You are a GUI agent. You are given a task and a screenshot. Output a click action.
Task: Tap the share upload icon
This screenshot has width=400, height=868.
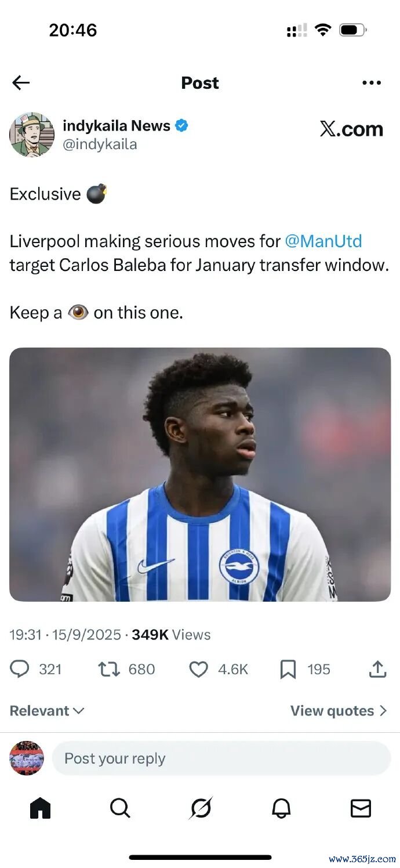click(x=377, y=669)
